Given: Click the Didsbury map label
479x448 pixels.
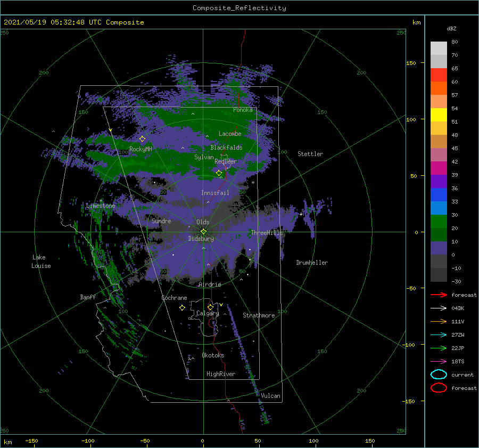Looking at the screenshot, I should click(x=201, y=239).
